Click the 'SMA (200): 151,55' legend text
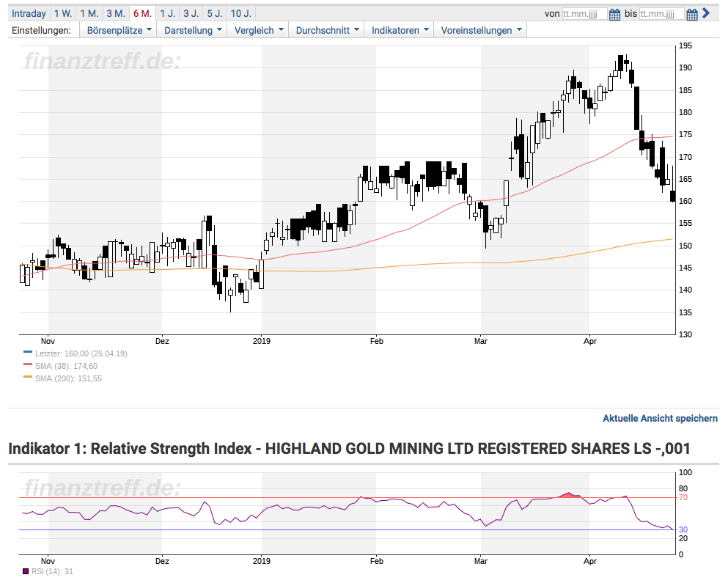Viewport: 728px width, 583px height. tap(68, 378)
